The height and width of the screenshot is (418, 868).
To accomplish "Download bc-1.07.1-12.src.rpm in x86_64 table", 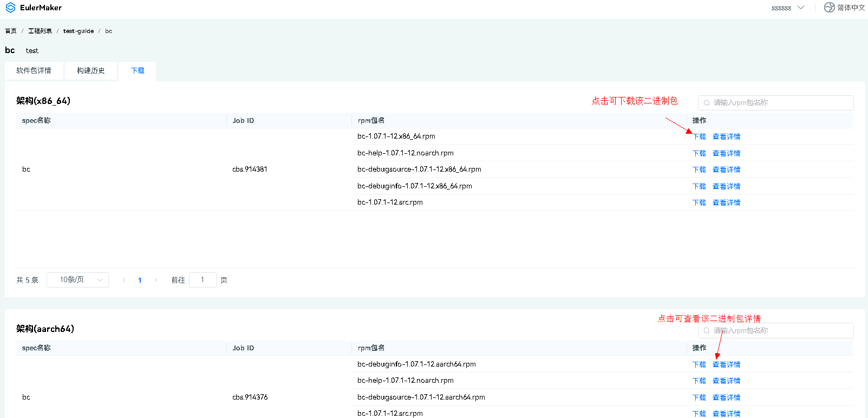I will pyautogui.click(x=699, y=203).
